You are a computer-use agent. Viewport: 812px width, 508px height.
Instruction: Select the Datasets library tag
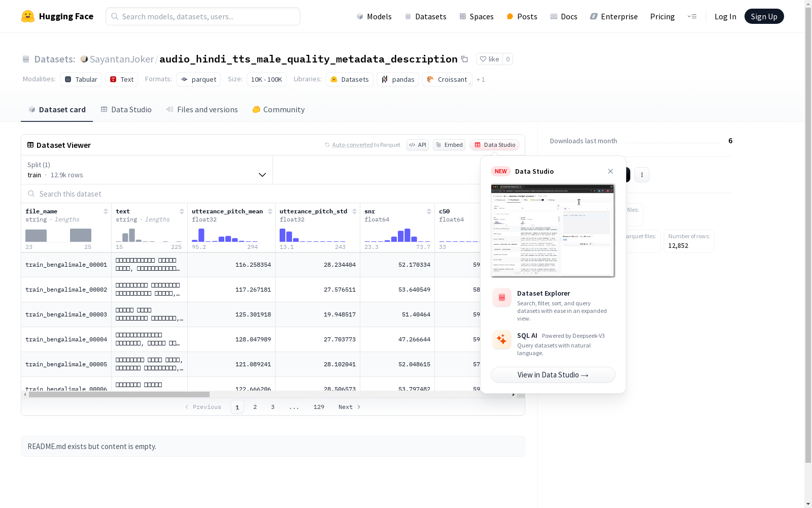tap(350, 79)
